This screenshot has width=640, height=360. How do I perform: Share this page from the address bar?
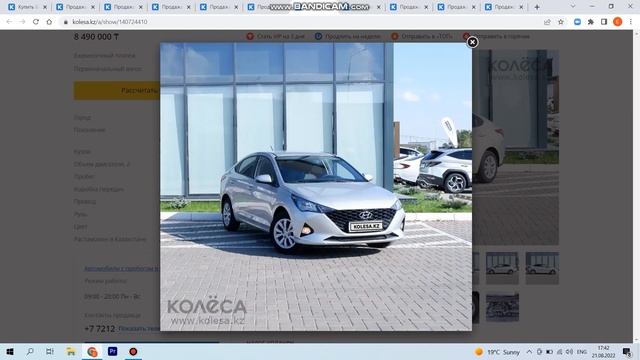tap(547, 22)
